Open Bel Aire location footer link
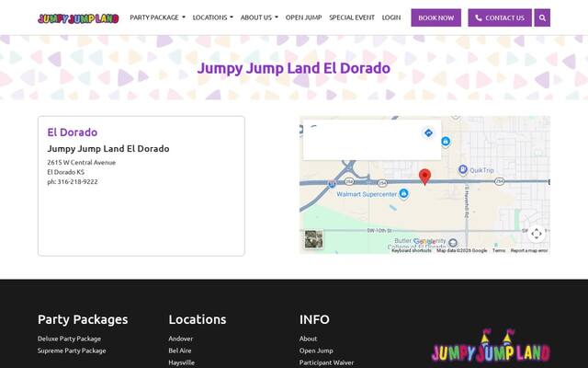 180,351
